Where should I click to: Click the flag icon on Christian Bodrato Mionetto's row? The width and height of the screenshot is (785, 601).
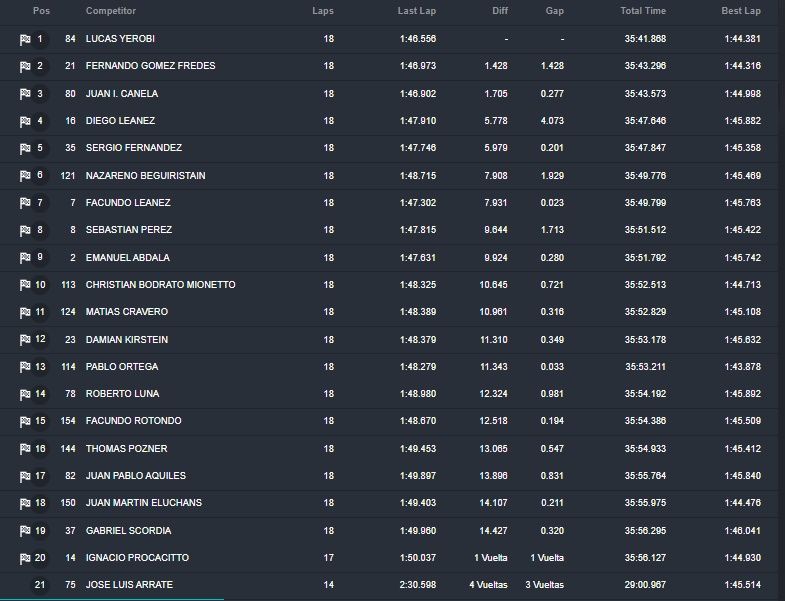click(x=25, y=285)
